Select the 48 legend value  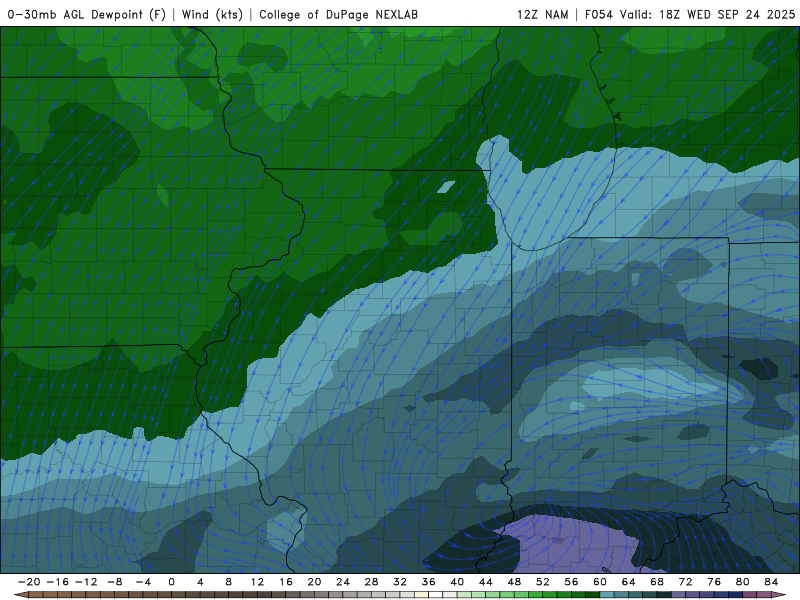coord(514,582)
